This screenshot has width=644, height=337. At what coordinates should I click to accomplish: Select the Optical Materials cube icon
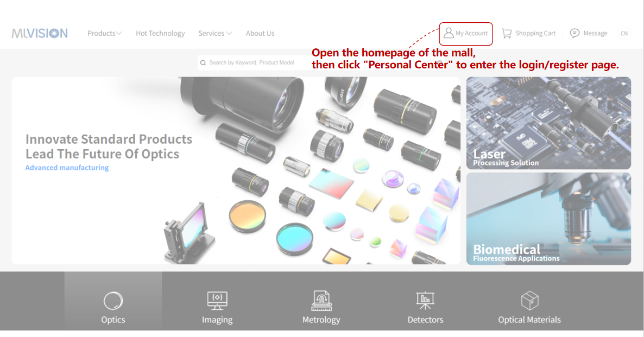pyautogui.click(x=529, y=301)
